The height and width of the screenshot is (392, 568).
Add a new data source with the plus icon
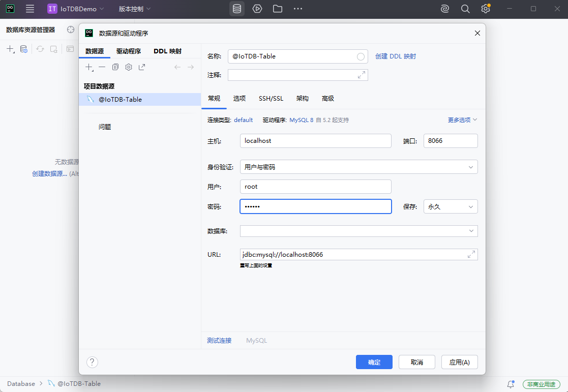89,67
